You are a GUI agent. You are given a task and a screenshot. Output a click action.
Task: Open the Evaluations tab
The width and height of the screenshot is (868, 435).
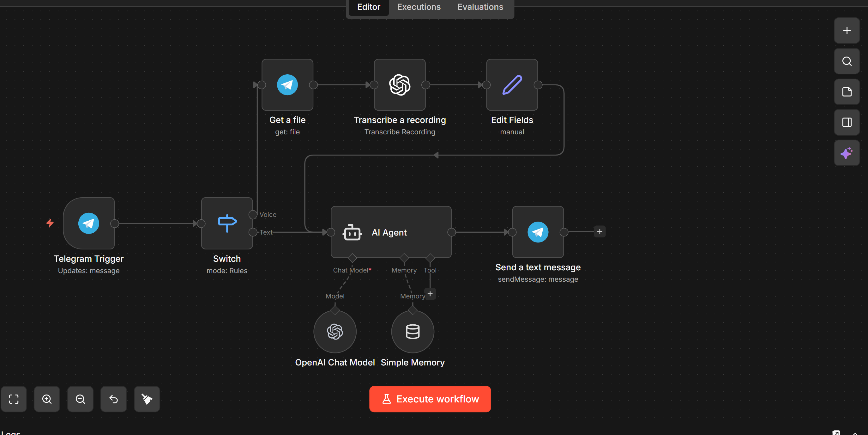(480, 7)
